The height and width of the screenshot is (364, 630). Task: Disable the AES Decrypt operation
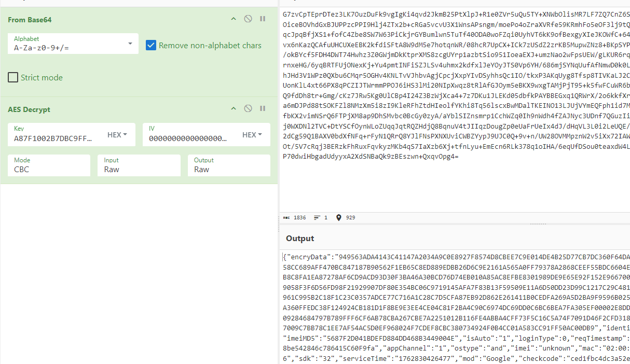point(248,109)
